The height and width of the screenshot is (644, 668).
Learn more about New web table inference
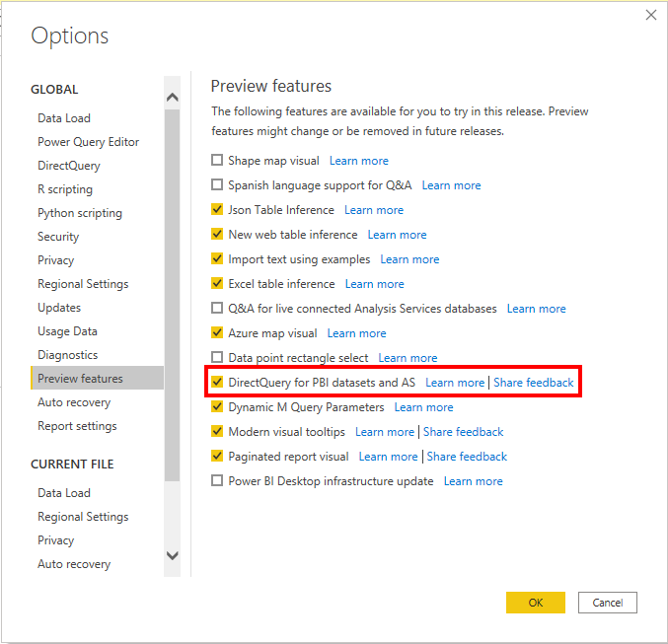pyautogui.click(x=397, y=235)
